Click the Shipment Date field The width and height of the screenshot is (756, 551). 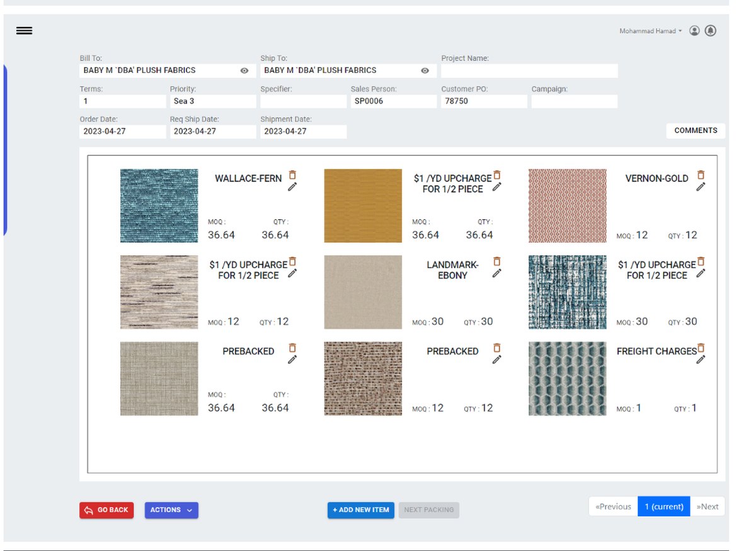click(x=303, y=132)
